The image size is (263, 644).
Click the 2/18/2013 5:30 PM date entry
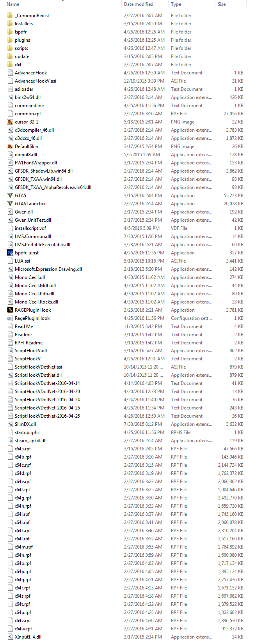[x=143, y=269]
